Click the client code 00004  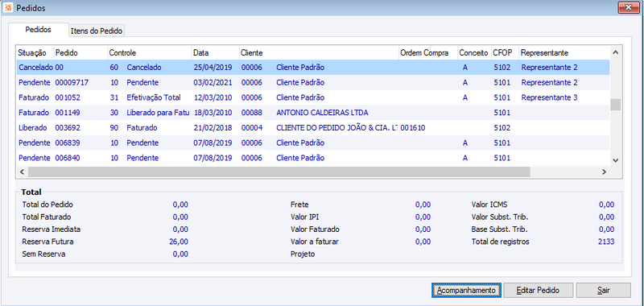[252, 128]
